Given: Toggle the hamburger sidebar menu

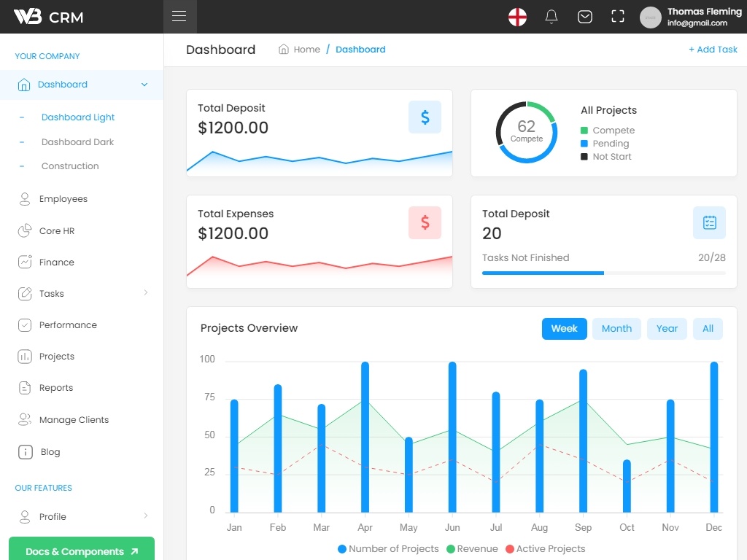Looking at the screenshot, I should [x=179, y=17].
